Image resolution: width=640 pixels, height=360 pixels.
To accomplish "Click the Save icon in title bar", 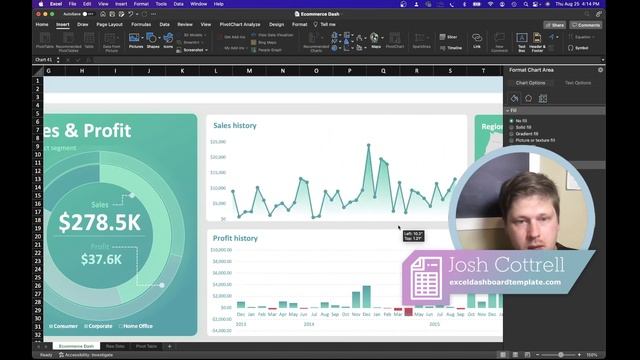I will tap(112, 14).
